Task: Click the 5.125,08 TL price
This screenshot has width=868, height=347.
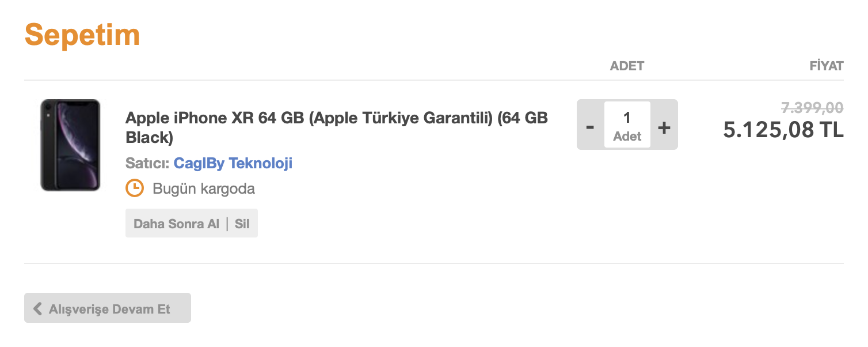Action: (x=783, y=130)
